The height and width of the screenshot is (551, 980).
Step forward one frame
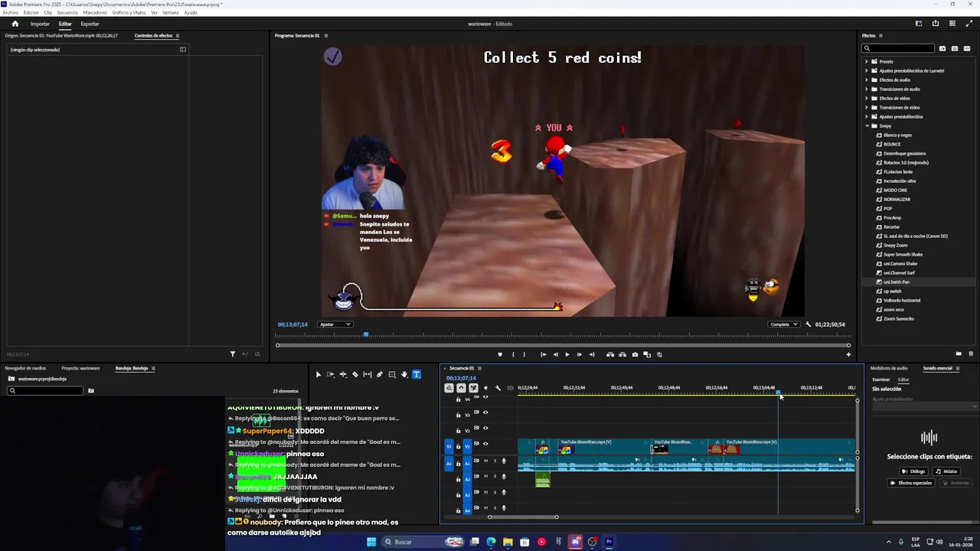pyautogui.click(x=580, y=354)
